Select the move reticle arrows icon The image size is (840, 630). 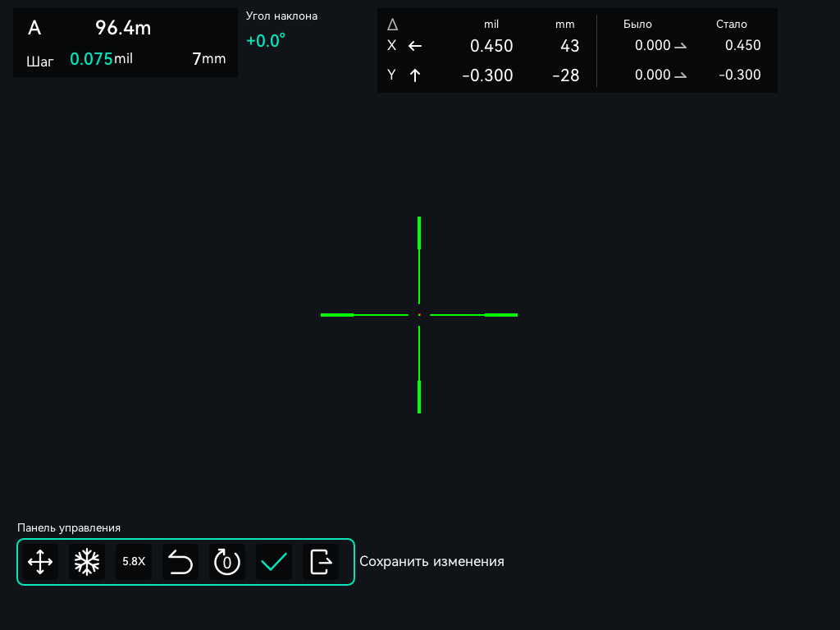40,562
